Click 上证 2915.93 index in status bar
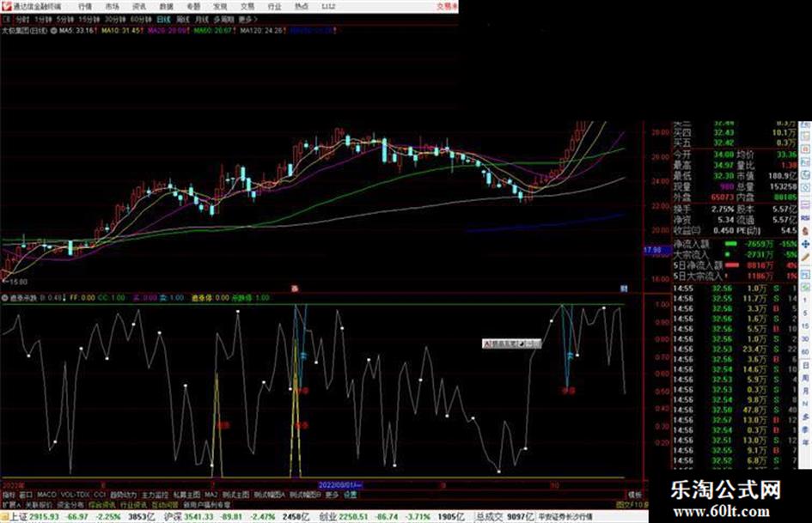 coord(35,517)
